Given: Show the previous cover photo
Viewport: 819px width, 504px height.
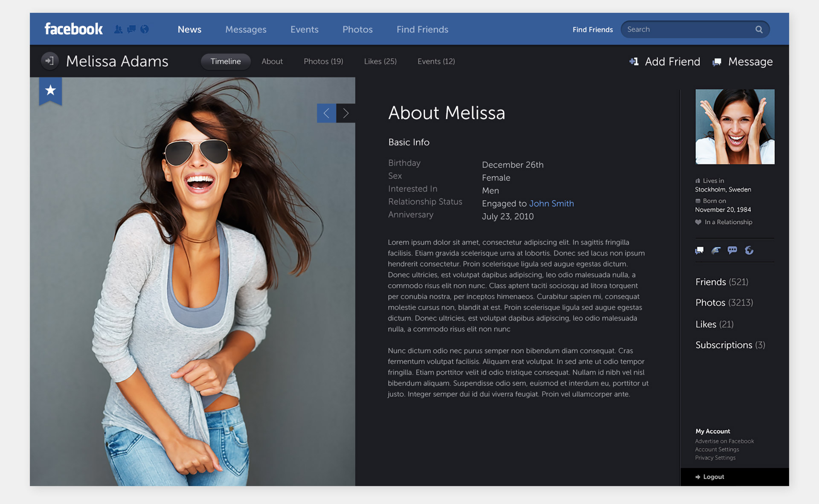Looking at the screenshot, I should pyautogui.click(x=326, y=113).
